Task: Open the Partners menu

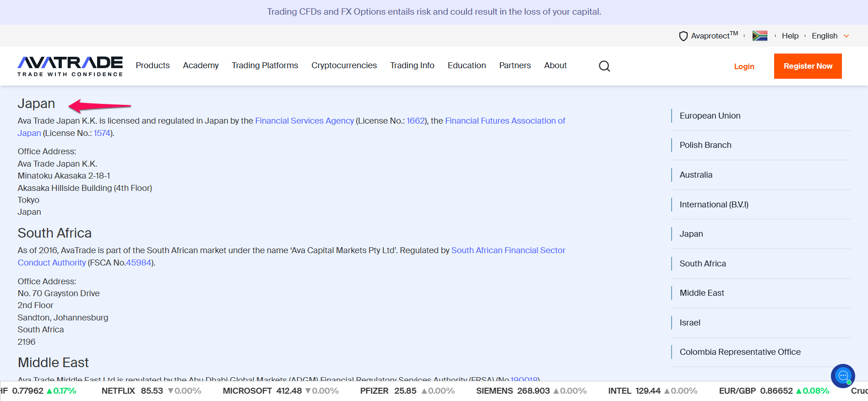Action: 515,65
